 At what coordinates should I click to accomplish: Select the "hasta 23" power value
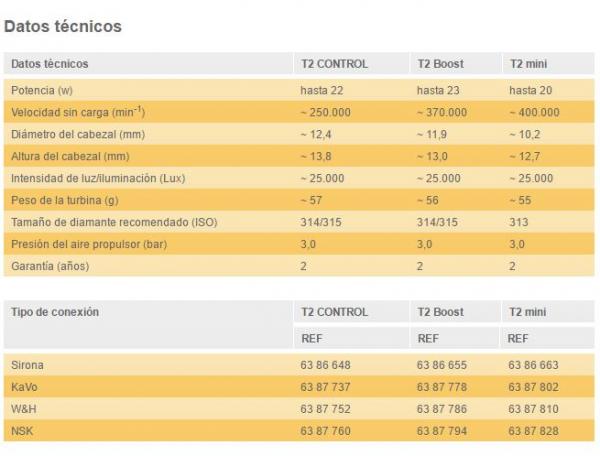pos(437,90)
